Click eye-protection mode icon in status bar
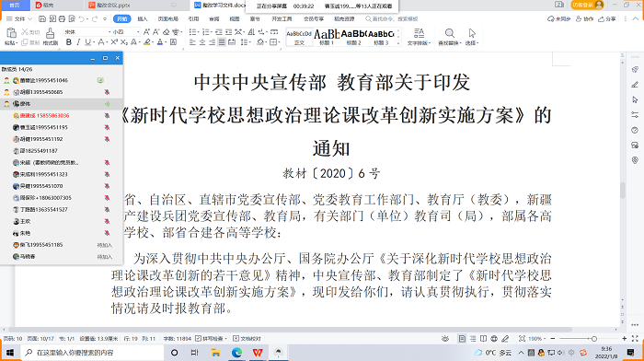Image resolution: width=644 pixels, height=361 pixels. click(x=445, y=338)
